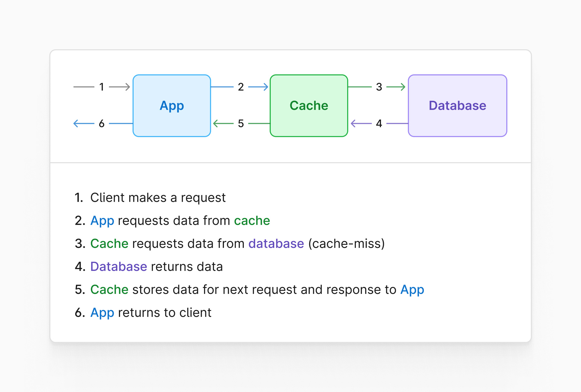Viewport: 581px width, 392px height.
Task: Select the number 1 arrow label
Action: (102, 86)
